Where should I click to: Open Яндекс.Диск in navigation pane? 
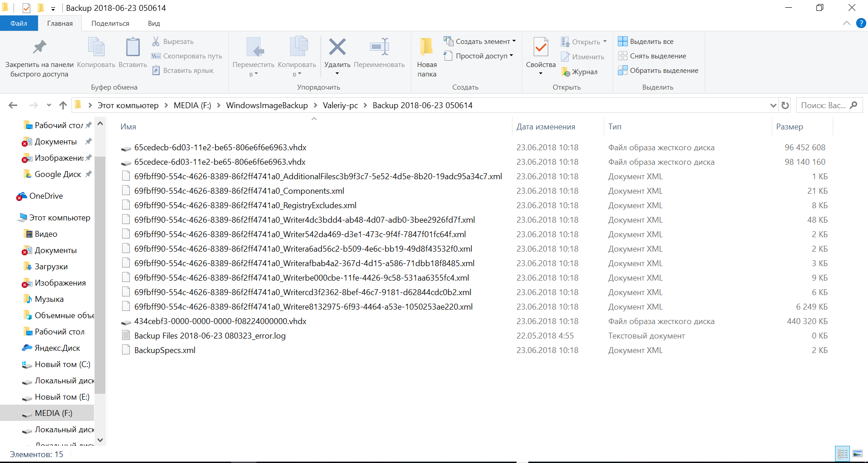[x=51, y=348]
